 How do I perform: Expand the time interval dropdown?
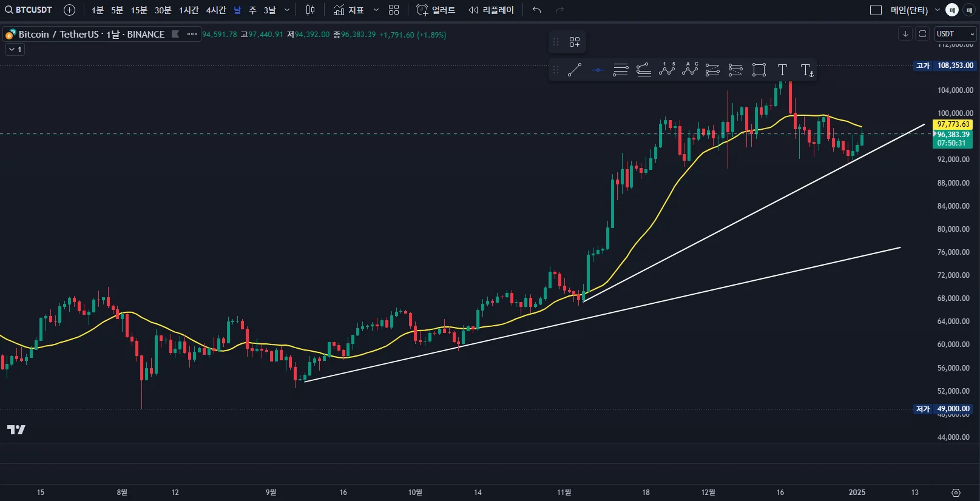click(x=287, y=10)
